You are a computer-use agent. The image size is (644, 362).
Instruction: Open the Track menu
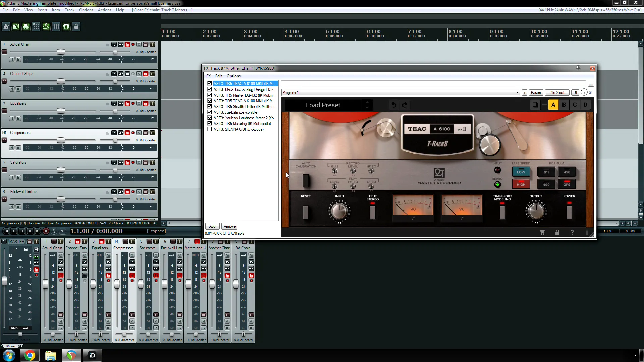(x=69, y=10)
